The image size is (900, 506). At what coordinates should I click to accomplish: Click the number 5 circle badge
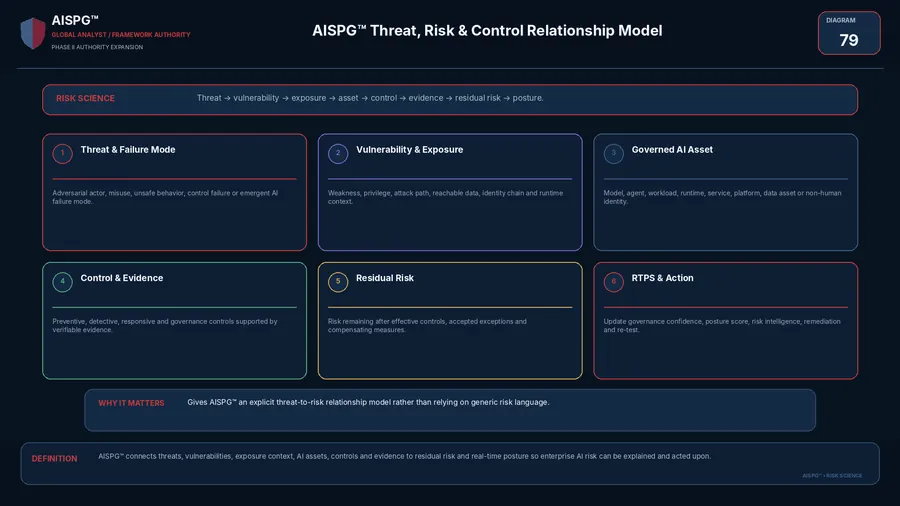(338, 282)
